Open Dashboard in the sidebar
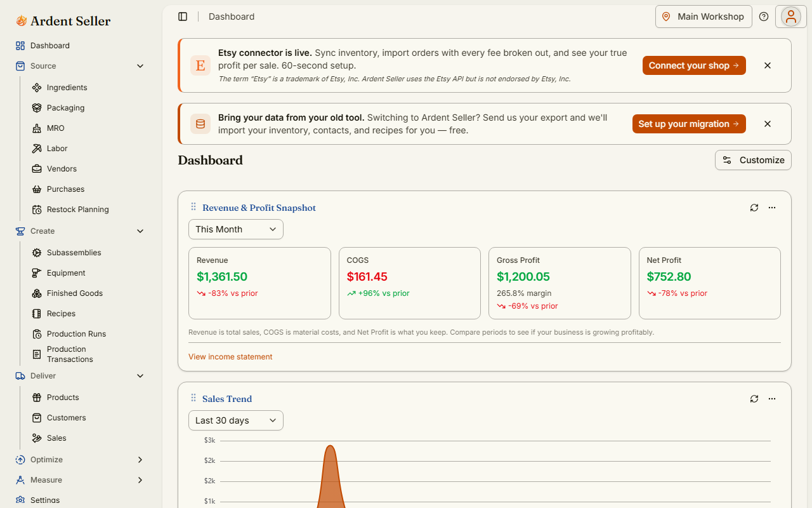Screen dimensions: 812x508 pyautogui.click(x=81, y=46)
